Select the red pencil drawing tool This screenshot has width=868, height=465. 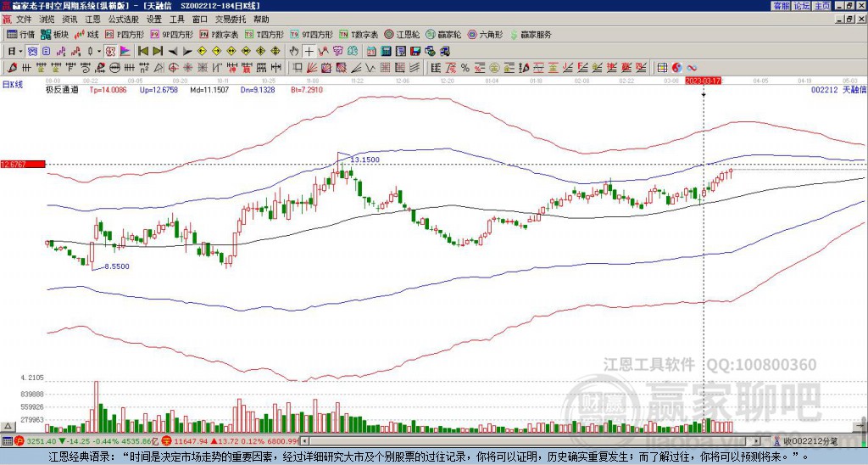tap(12, 68)
